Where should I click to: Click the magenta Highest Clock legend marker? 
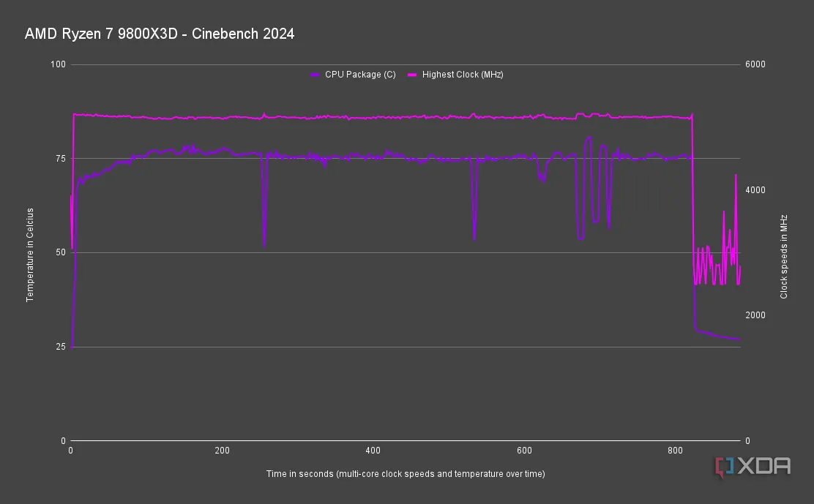[x=412, y=75]
